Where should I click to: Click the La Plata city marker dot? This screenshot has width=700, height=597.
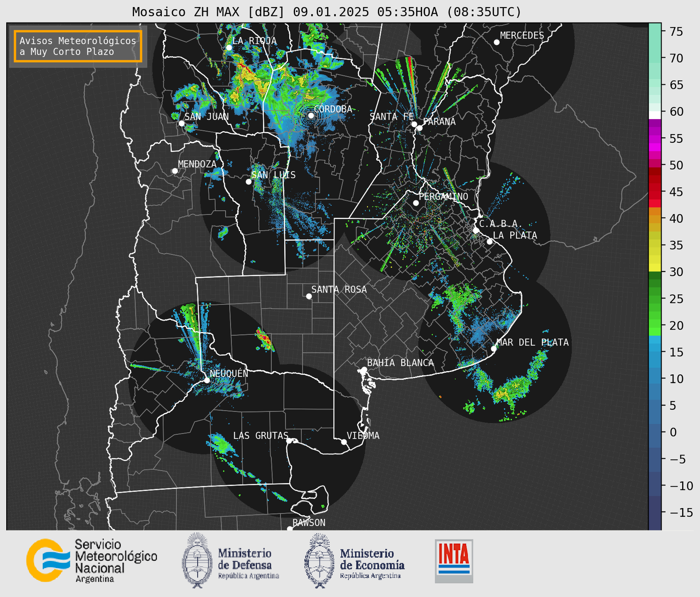(490, 242)
